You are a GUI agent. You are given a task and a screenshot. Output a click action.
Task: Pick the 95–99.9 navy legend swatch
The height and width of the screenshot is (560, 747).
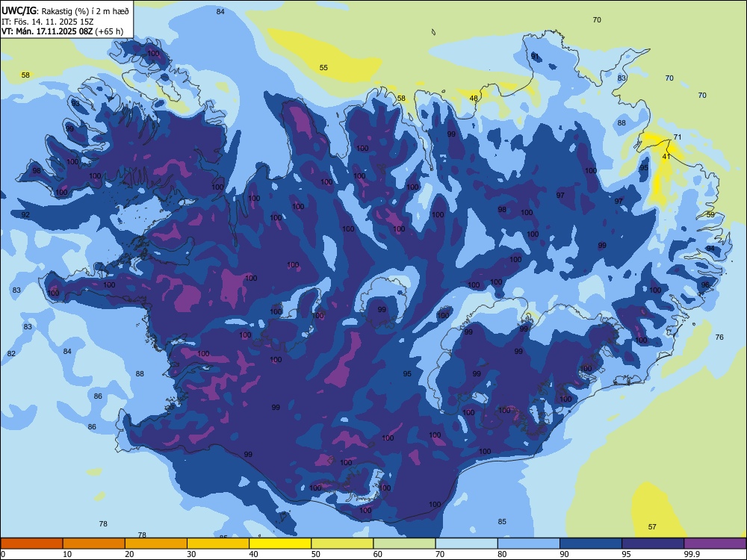pos(653,544)
